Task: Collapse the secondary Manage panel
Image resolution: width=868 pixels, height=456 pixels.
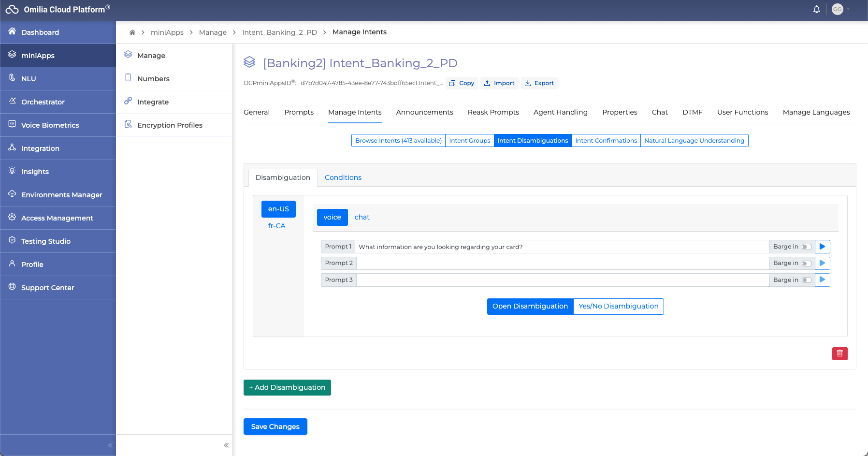Action: pos(226,445)
